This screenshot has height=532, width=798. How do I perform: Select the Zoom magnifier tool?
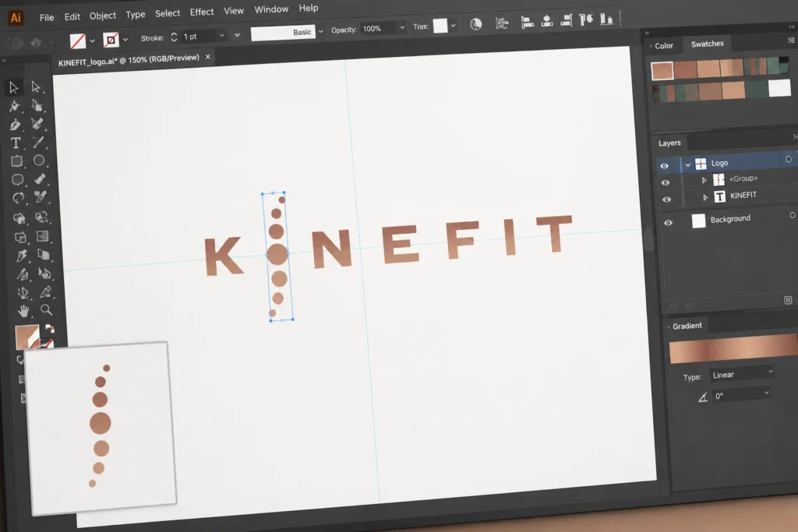(46, 310)
